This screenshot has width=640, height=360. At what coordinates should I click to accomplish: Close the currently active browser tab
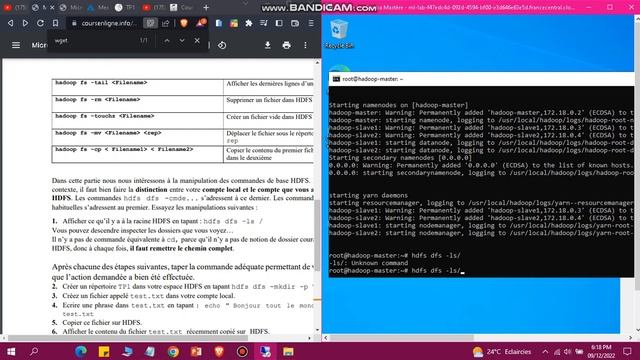52,7
